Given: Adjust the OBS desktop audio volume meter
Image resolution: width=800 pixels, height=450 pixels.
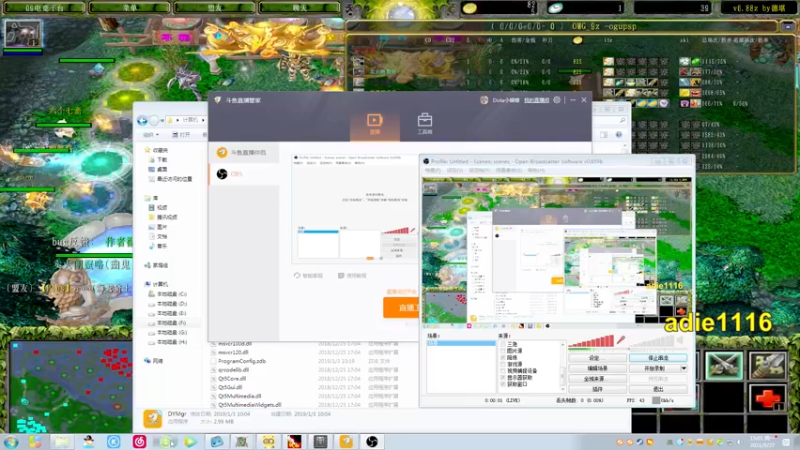Looking at the screenshot, I should point(651,341).
